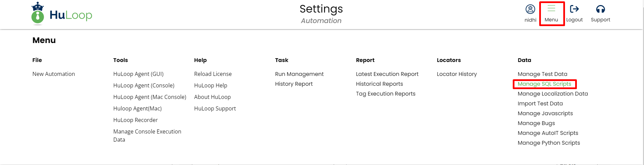Select Manage SQL Scripts
Viewport: 644px width, 165px height.
pyautogui.click(x=544, y=84)
